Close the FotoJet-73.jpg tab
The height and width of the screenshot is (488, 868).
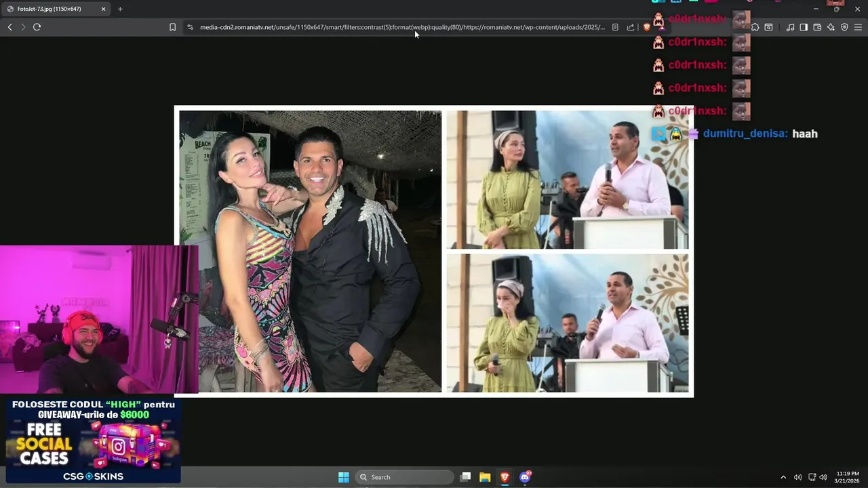tap(103, 9)
